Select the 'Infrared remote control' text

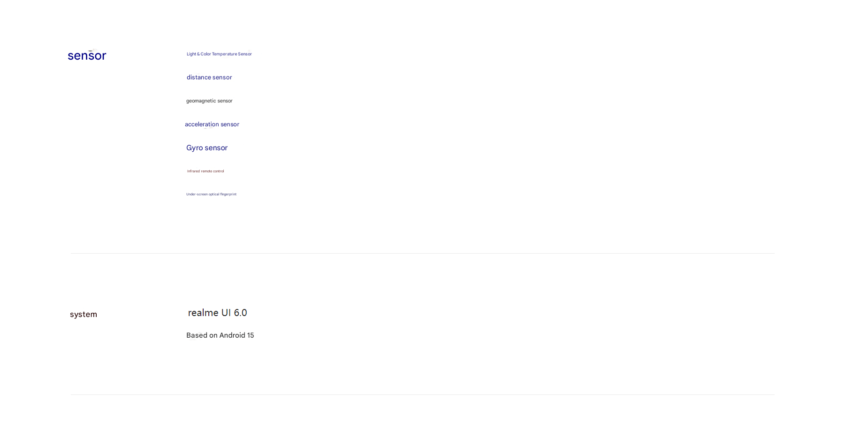(x=206, y=171)
